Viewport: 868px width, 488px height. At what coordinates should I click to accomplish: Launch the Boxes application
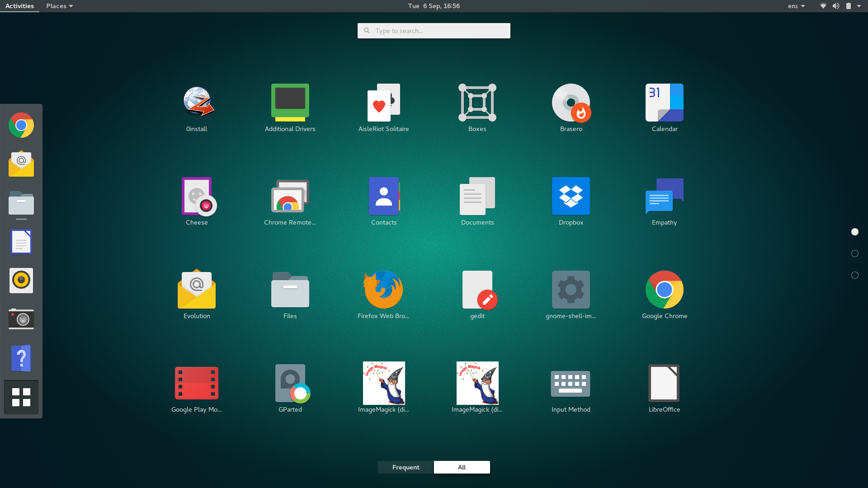[x=477, y=103]
